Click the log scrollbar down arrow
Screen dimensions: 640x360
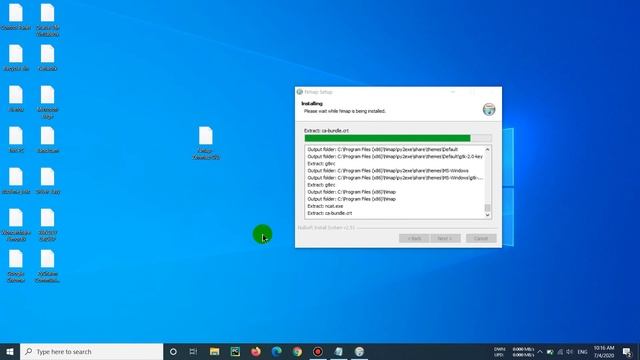(487, 215)
